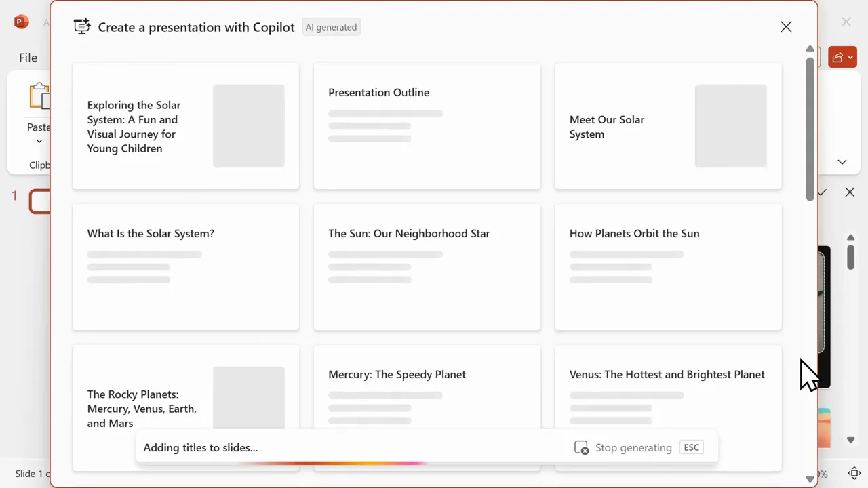Image resolution: width=868 pixels, height=488 pixels.
Task: Close the Create a presentation with Copilot dialog
Action: pyautogui.click(x=786, y=27)
